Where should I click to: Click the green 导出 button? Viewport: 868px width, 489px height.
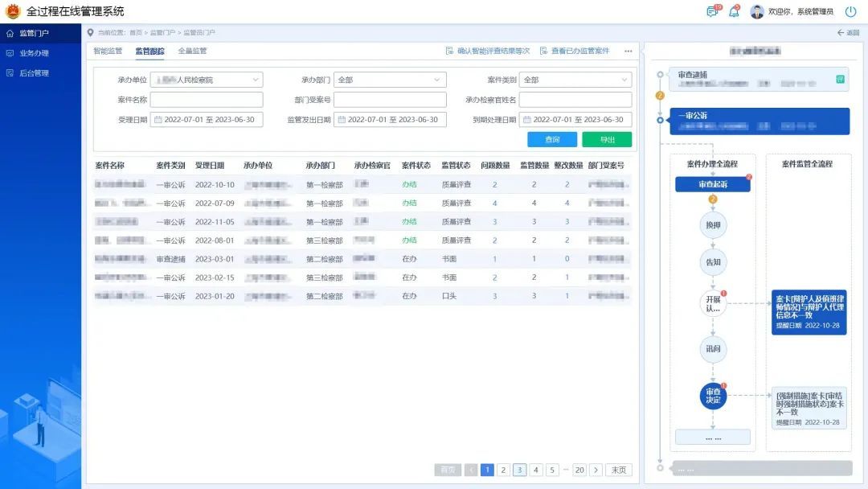pyautogui.click(x=607, y=139)
